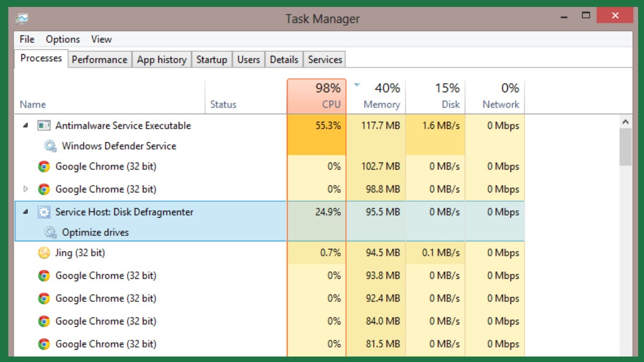Click the Chrome icon of the 81.5 MB process
644x362 pixels.
pos(44,344)
